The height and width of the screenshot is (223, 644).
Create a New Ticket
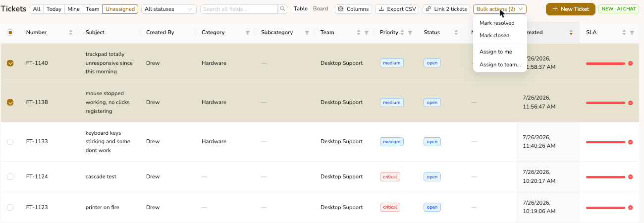pyautogui.click(x=571, y=9)
